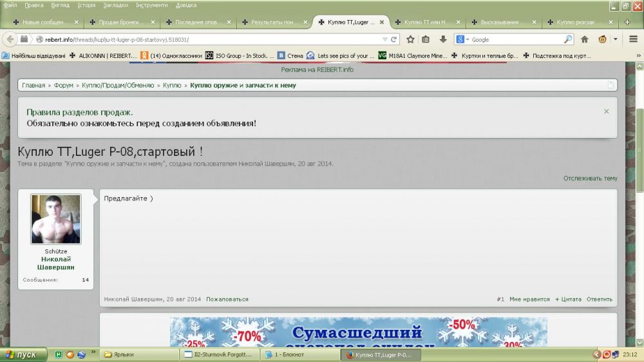Bookmark this page with the star icon

click(x=410, y=39)
